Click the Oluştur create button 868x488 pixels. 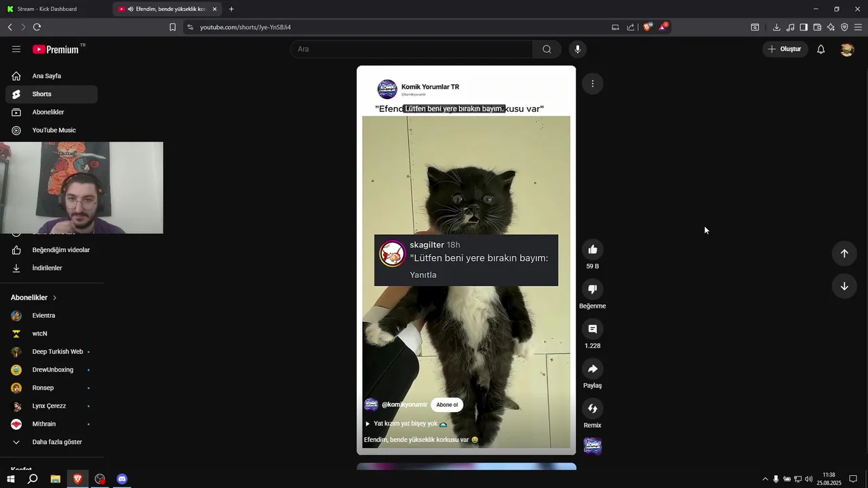click(x=785, y=49)
